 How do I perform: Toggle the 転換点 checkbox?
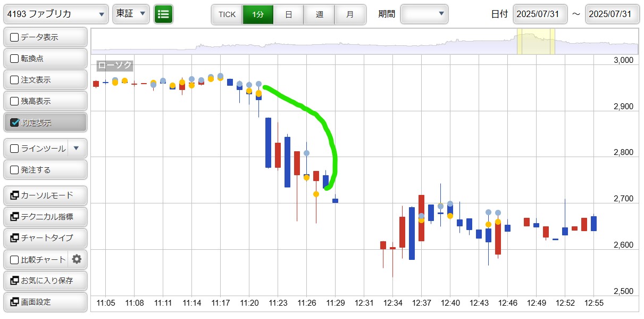pos(14,59)
